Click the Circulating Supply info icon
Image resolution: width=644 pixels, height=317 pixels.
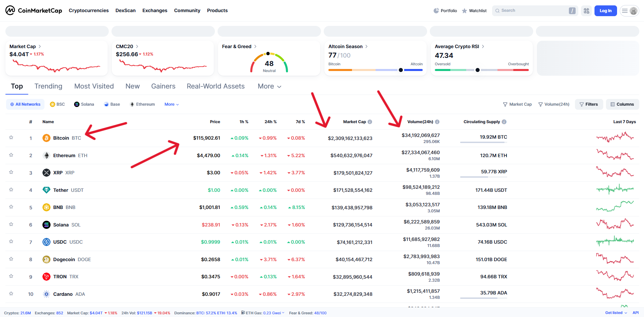pyautogui.click(x=504, y=122)
